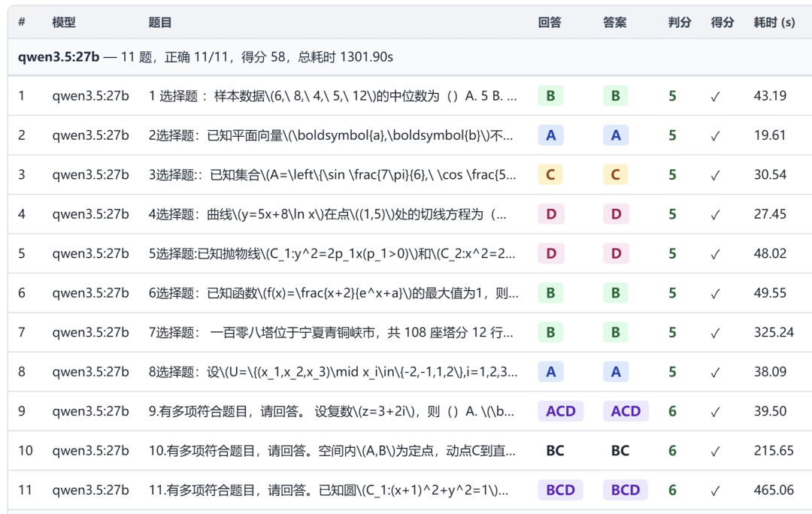Click the checkmark in row 10's 得分 column
This screenshot has height=514, width=812.
point(715,452)
